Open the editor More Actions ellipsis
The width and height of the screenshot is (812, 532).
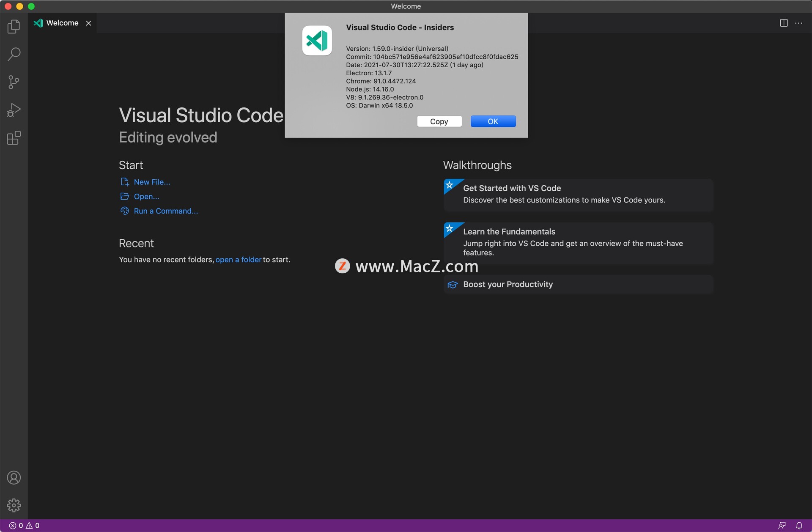[x=798, y=23]
